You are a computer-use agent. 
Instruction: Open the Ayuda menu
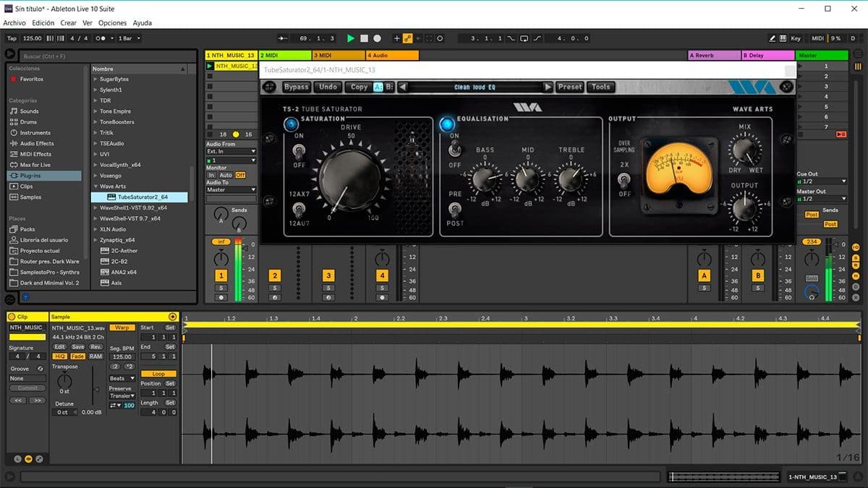pos(142,23)
